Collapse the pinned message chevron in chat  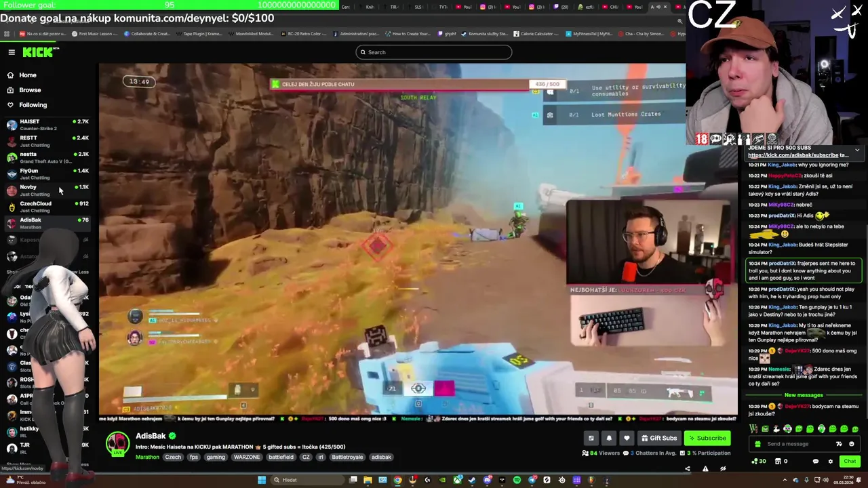(857, 150)
